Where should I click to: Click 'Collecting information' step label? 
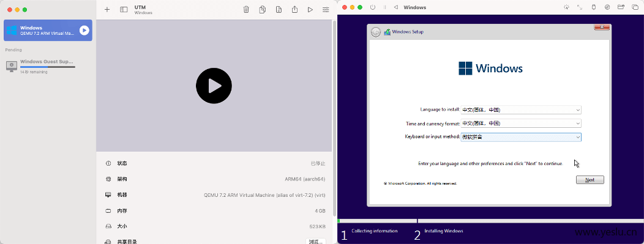375,231
